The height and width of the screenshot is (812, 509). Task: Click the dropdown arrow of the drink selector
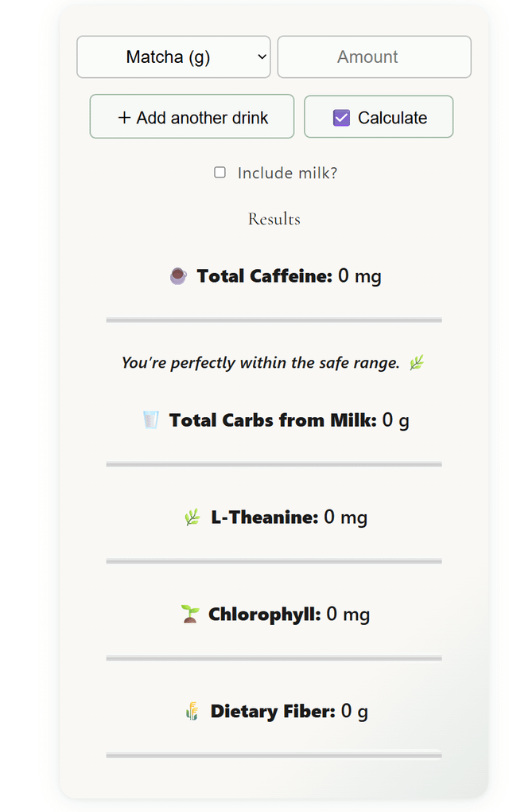coord(262,57)
